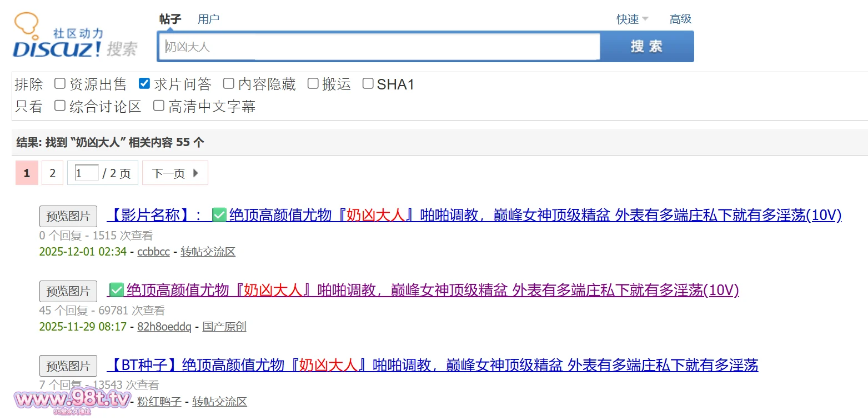This screenshot has width=868, height=420.
Task: Open the 高级 advanced search link
Action: (680, 19)
